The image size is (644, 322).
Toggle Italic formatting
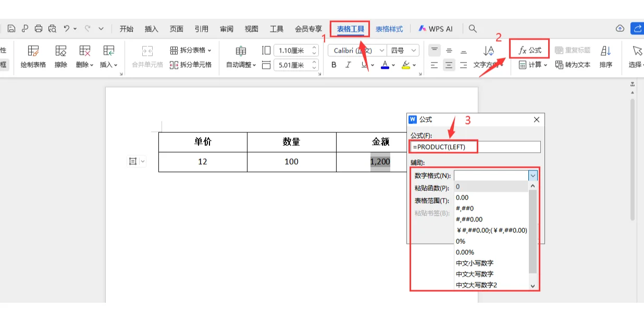349,65
